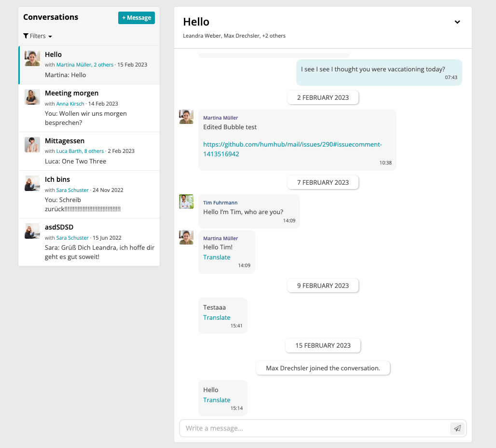The image size is (496, 448).
Task: Click 'Hello I'm Tim, who are you?' message
Action: (243, 212)
